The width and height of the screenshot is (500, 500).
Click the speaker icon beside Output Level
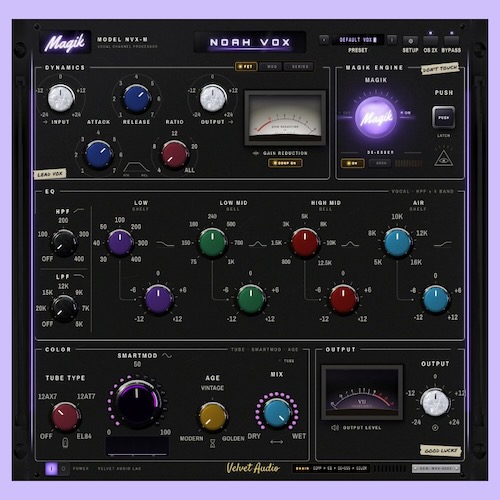pyautogui.click(x=335, y=428)
